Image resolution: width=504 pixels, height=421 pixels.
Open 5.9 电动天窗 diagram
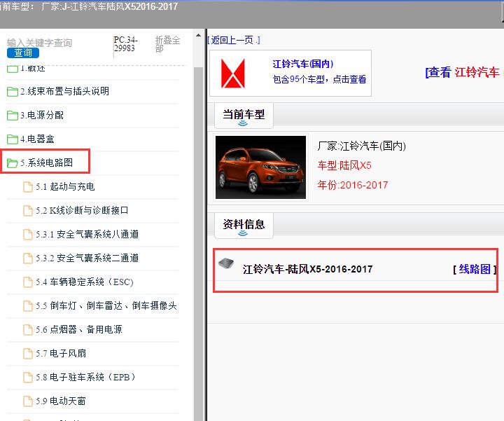pyautogui.click(x=61, y=401)
